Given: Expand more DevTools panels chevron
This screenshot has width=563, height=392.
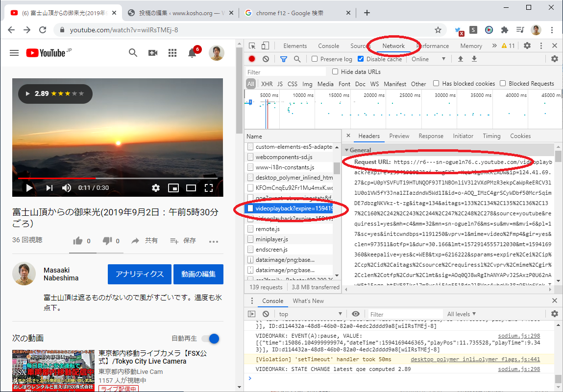Looking at the screenshot, I should [494, 46].
